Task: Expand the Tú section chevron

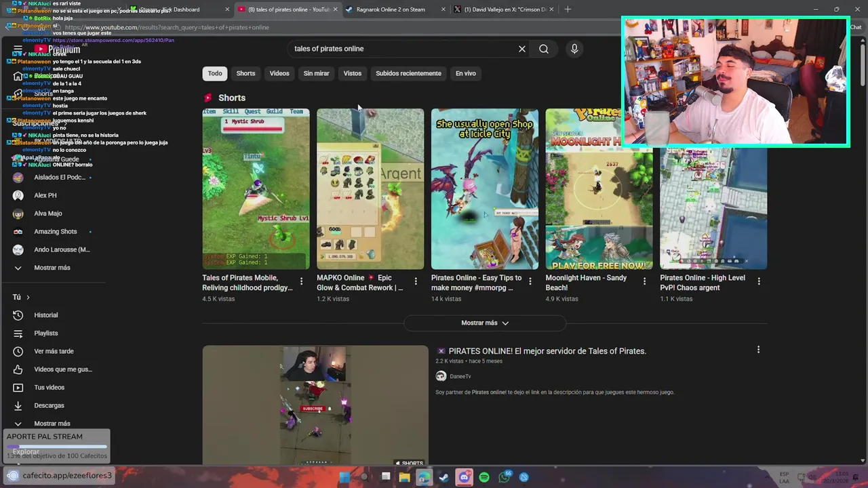Action: [x=28, y=297]
